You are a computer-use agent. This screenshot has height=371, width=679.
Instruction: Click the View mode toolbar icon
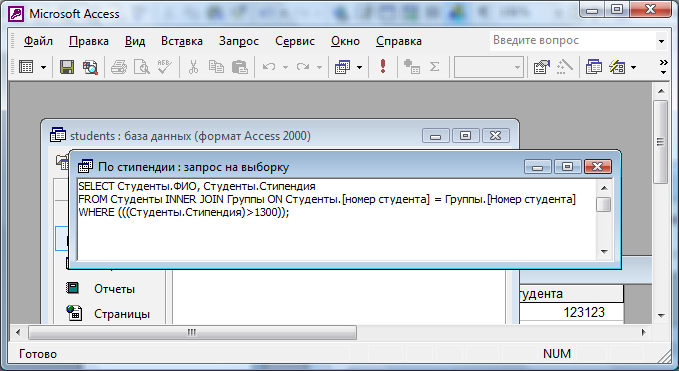tap(26, 67)
